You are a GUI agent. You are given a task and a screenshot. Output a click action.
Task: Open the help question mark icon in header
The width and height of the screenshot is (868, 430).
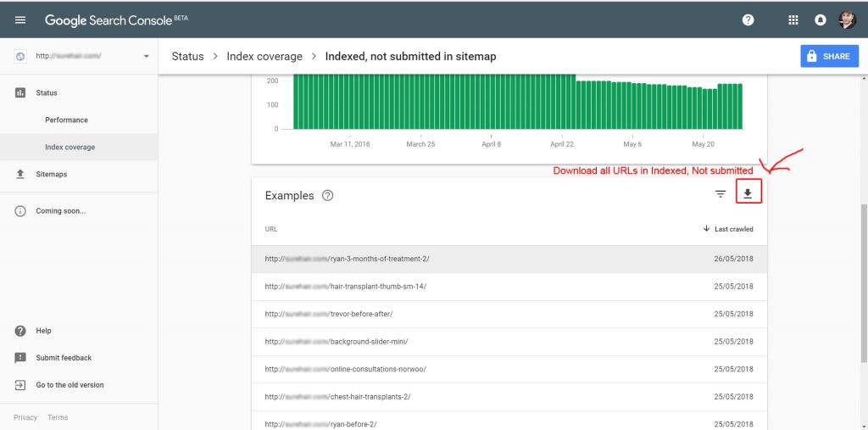(x=748, y=20)
